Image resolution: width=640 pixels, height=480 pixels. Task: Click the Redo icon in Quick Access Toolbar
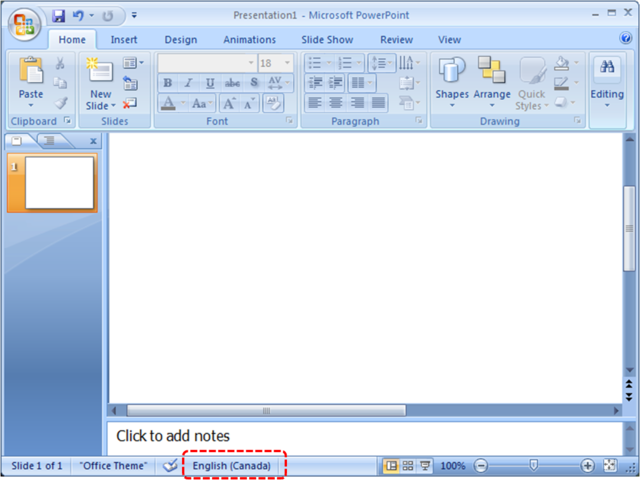(x=108, y=16)
